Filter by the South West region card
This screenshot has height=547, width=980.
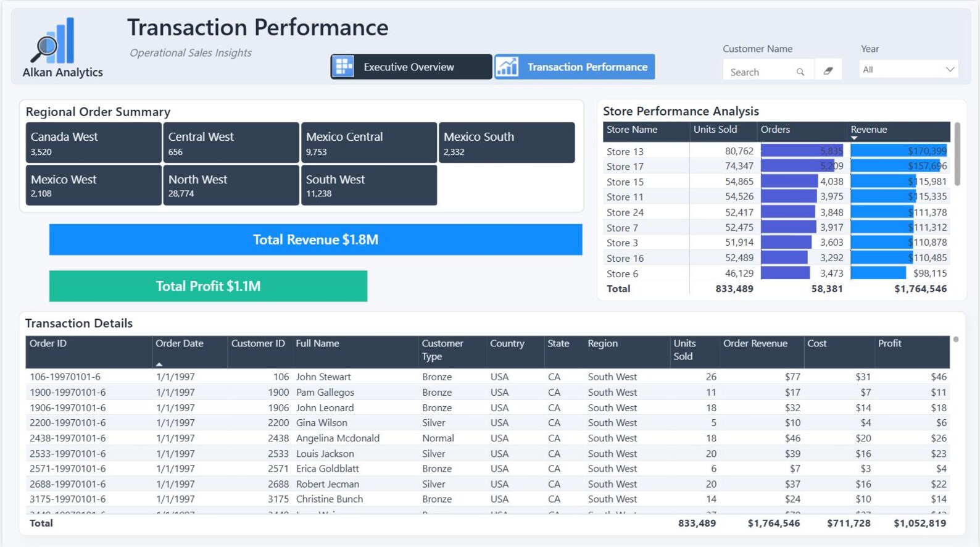pos(369,185)
